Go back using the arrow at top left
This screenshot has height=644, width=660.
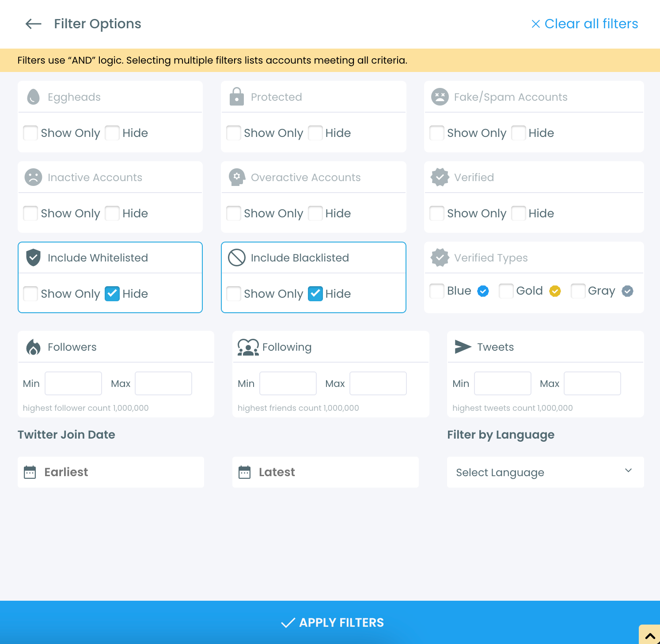[x=33, y=24]
